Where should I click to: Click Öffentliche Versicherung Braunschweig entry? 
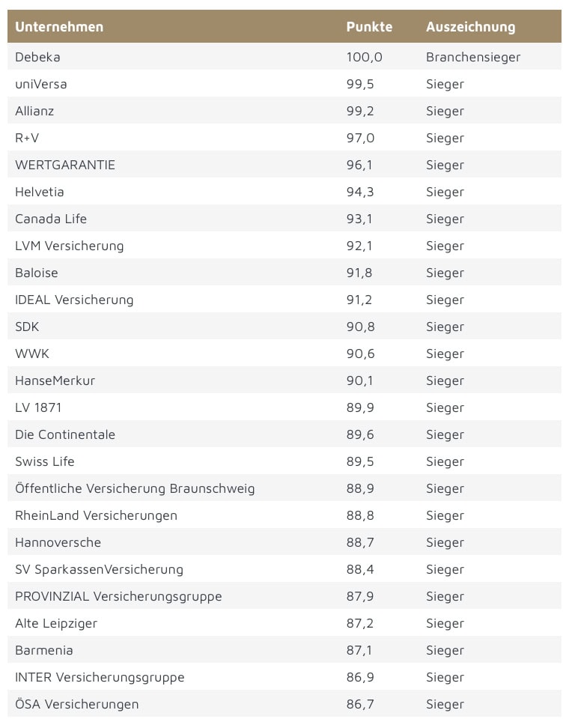(135, 488)
